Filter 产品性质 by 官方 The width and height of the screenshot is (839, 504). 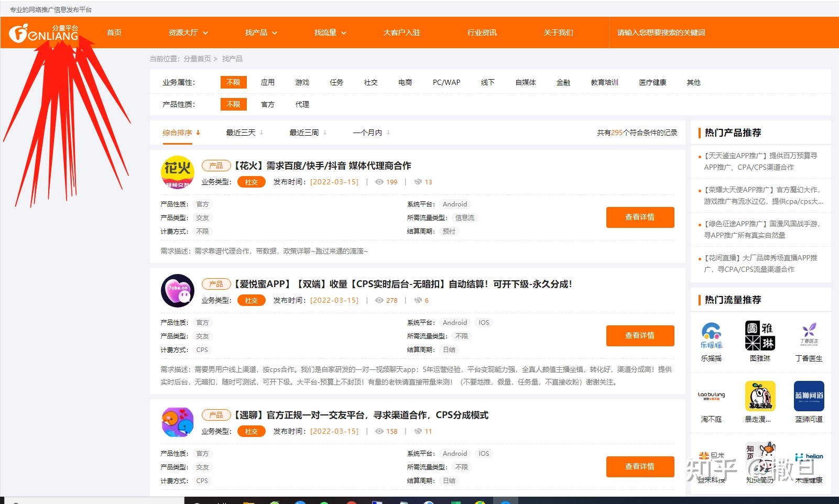[x=268, y=104]
